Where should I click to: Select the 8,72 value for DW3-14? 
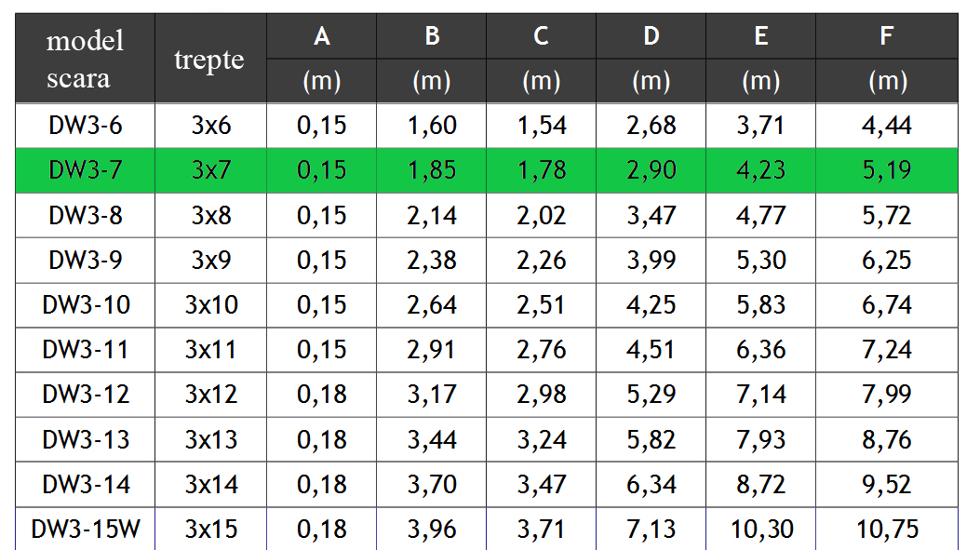click(x=760, y=485)
